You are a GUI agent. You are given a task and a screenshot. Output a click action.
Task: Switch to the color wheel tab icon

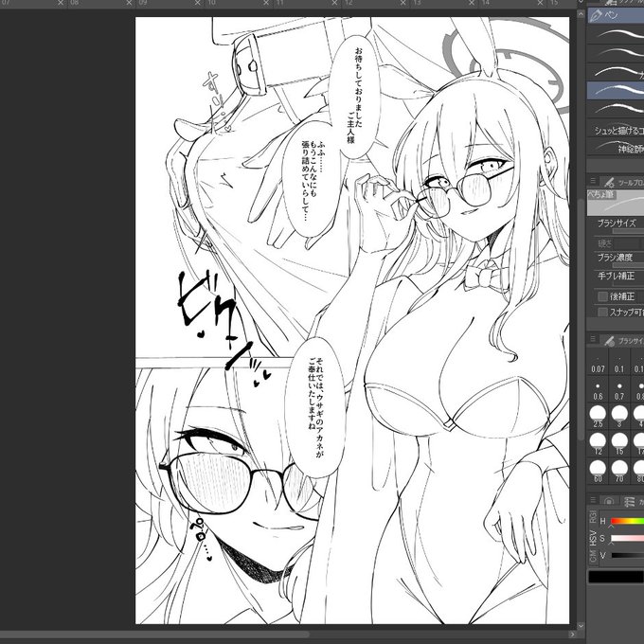pyautogui.click(x=609, y=501)
